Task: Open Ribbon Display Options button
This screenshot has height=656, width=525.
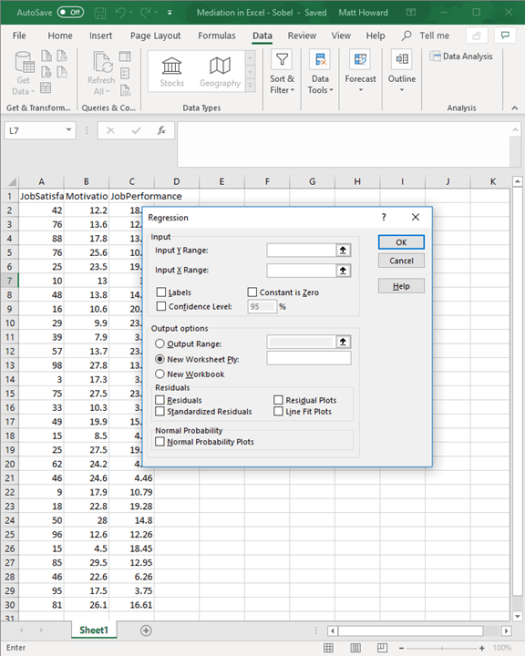Action: 411,13
